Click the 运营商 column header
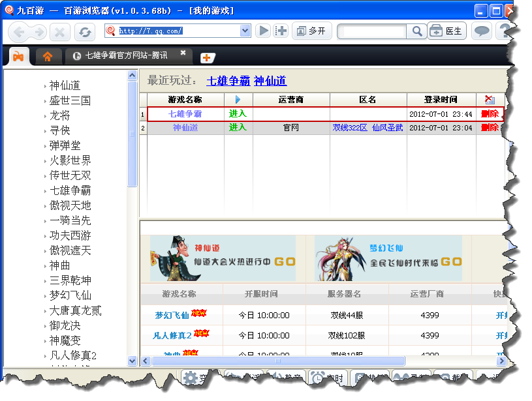This screenshot has height=401, width=532. click(291, 100)
